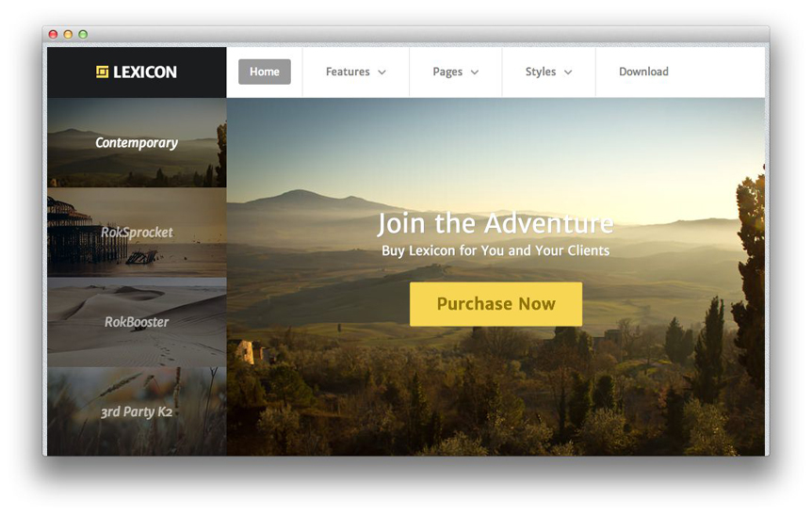The height and width of the screenshot is (515, 812).
Task: Click the Pages menu label
Action: [447, 72]
